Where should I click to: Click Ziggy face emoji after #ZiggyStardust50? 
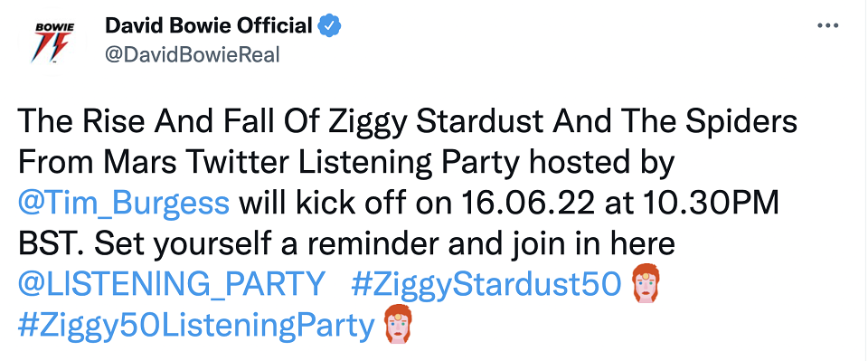pos(645,284)
